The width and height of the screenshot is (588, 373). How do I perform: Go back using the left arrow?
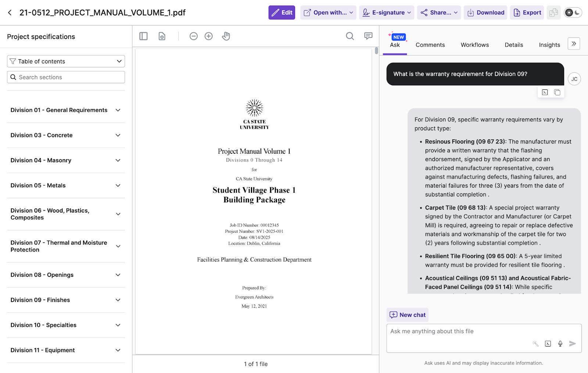point(10,13)
